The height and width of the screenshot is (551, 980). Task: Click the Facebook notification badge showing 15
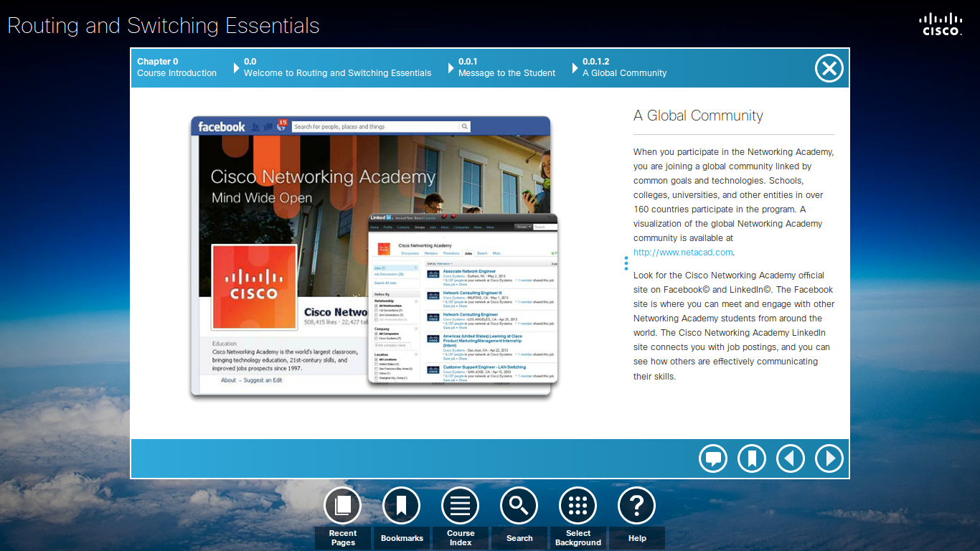(282, 123)
